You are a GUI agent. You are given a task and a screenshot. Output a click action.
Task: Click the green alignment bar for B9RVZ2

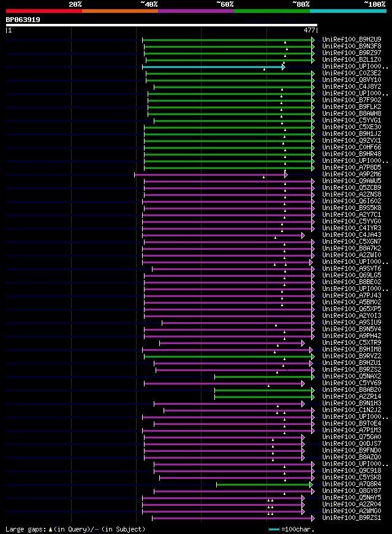(229, 357)
